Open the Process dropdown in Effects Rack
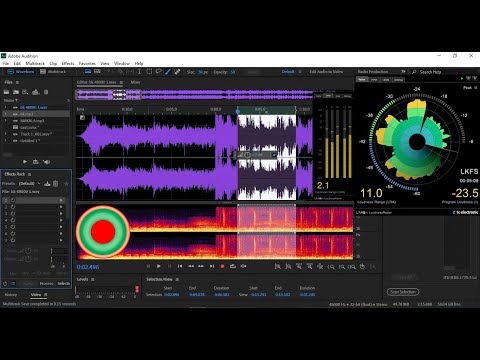The height and width of the screenshot is (360, 480). 46,283
